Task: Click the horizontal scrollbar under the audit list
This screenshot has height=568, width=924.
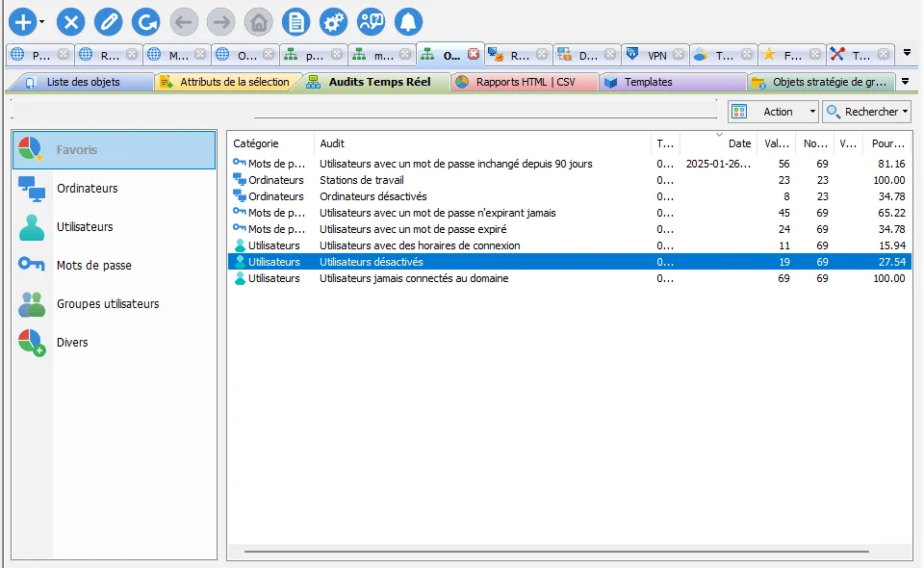Action: coord(556,552)
